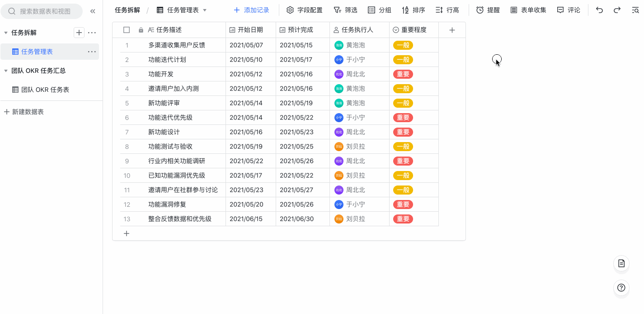
Task: Select 团队 OKR 任务表 in sidebar
Action: coord(45,90)
